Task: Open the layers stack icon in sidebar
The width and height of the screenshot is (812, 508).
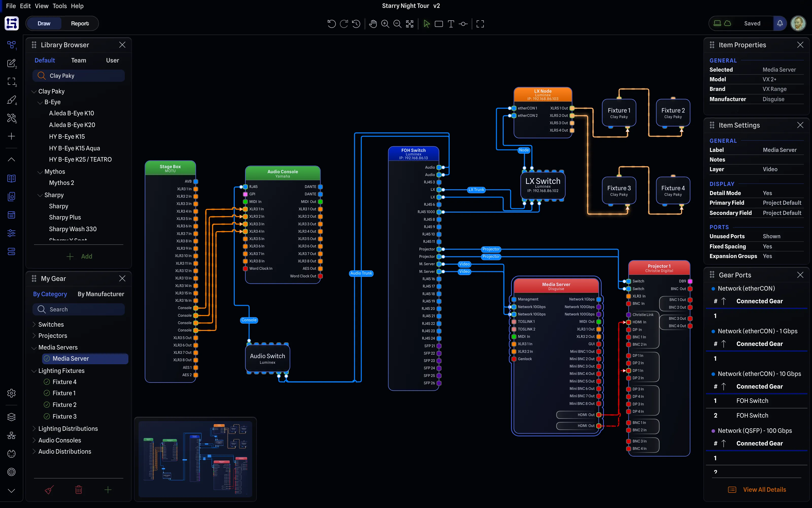Action: pyautogui.click(x=11, y=417)
